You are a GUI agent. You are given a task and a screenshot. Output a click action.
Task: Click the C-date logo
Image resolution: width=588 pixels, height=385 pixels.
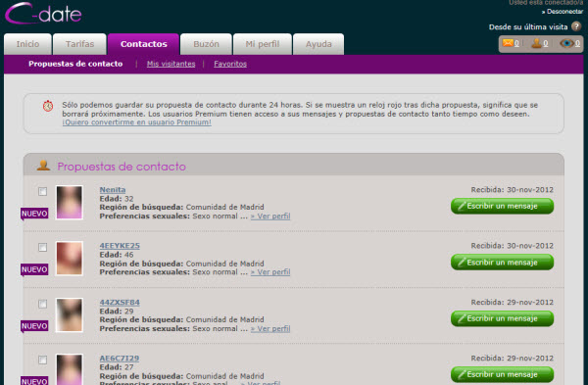click(x=43, y=14)
